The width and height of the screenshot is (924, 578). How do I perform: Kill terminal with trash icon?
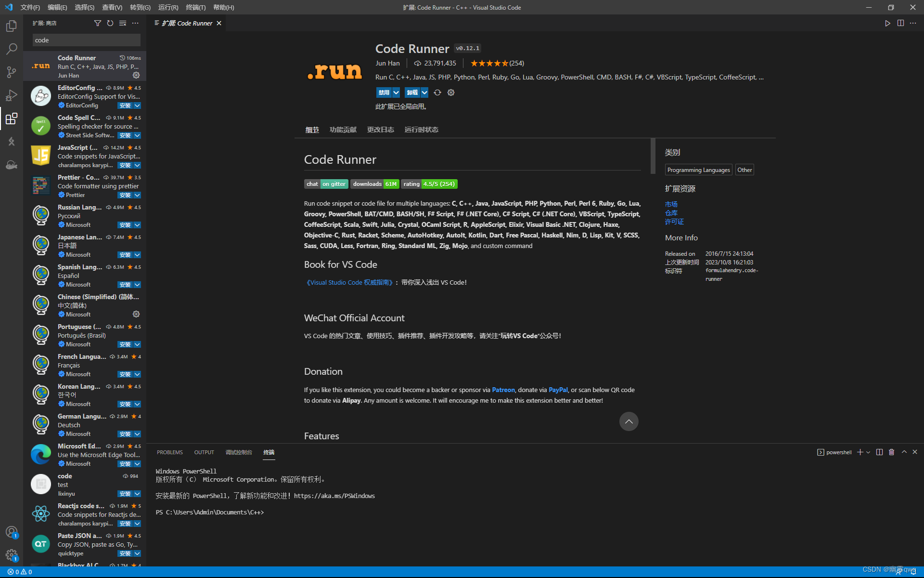click(891, 452)
